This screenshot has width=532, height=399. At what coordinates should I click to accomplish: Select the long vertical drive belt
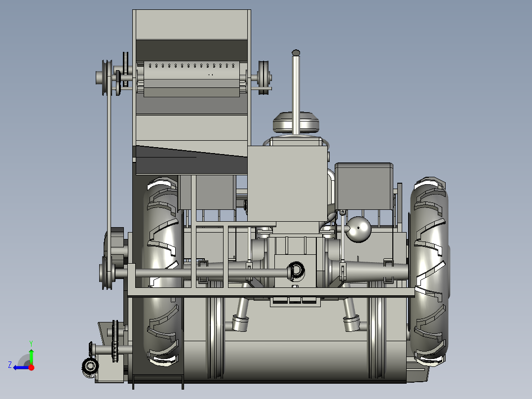(109, 170)
